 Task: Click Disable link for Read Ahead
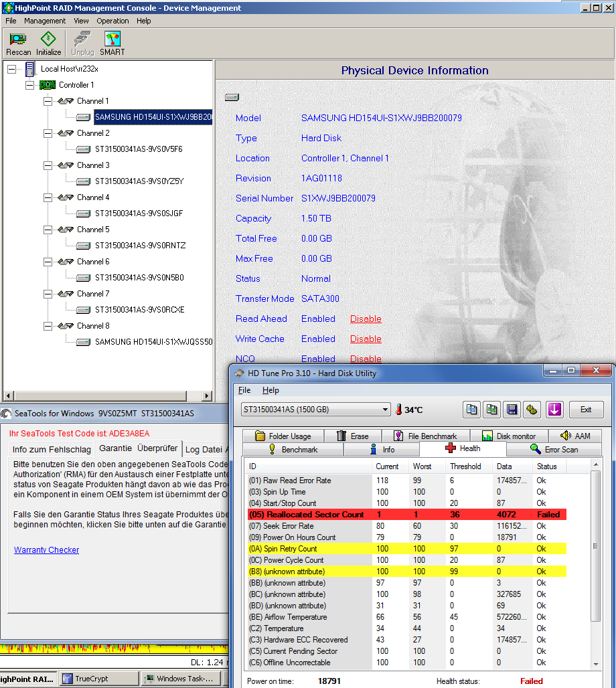pyautogui.click(x=366, y=319)
